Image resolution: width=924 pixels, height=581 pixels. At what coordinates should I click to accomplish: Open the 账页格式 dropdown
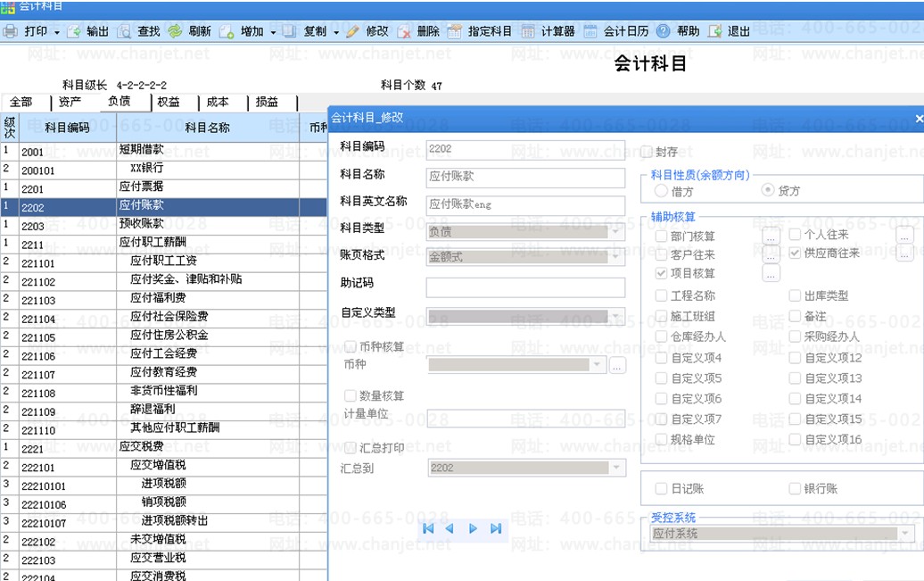616,256
